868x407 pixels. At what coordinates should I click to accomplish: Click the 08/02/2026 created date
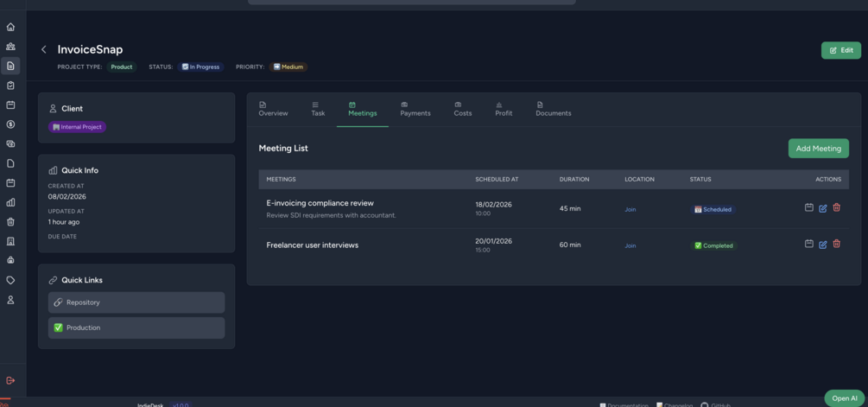(67, 196)
